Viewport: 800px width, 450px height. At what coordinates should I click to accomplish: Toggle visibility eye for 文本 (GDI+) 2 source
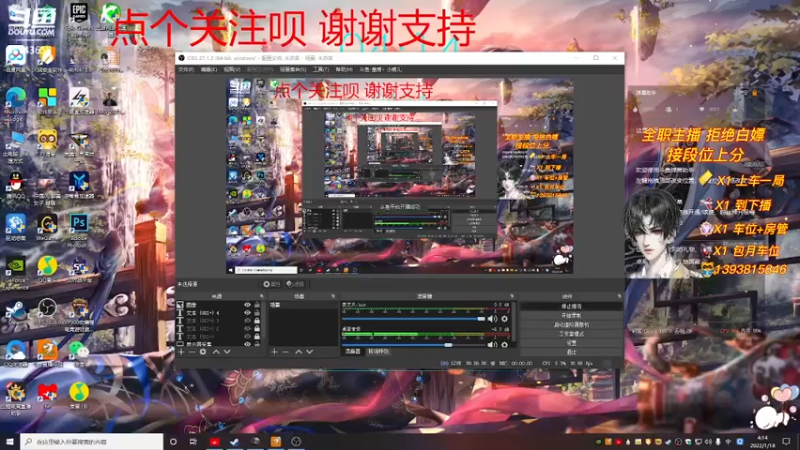[x=247, y=329]
